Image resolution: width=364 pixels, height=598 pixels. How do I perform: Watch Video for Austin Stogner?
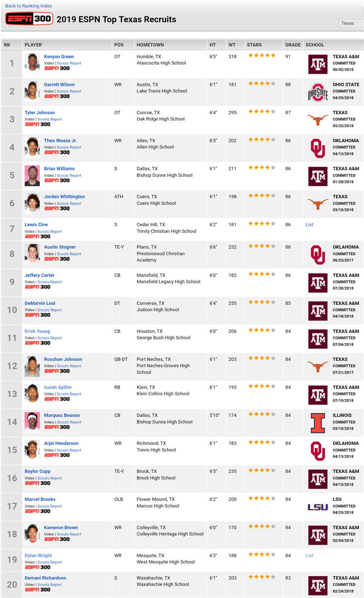(x=49, y=254)
